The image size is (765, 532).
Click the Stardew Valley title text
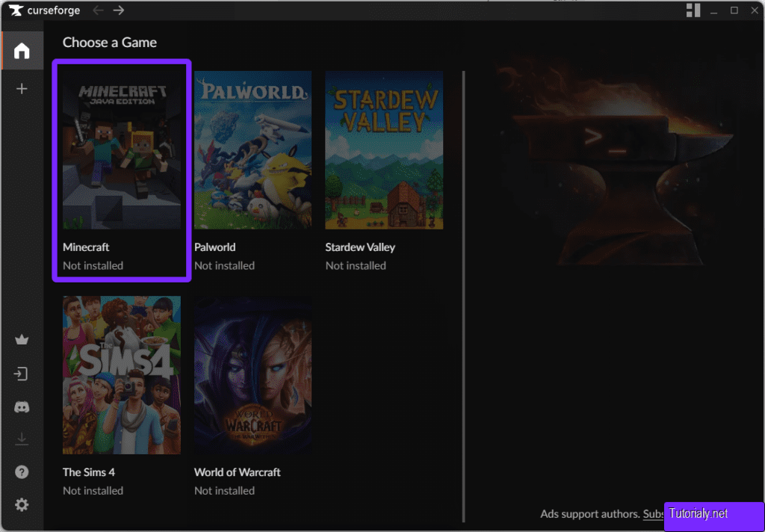tap(360, 247)
